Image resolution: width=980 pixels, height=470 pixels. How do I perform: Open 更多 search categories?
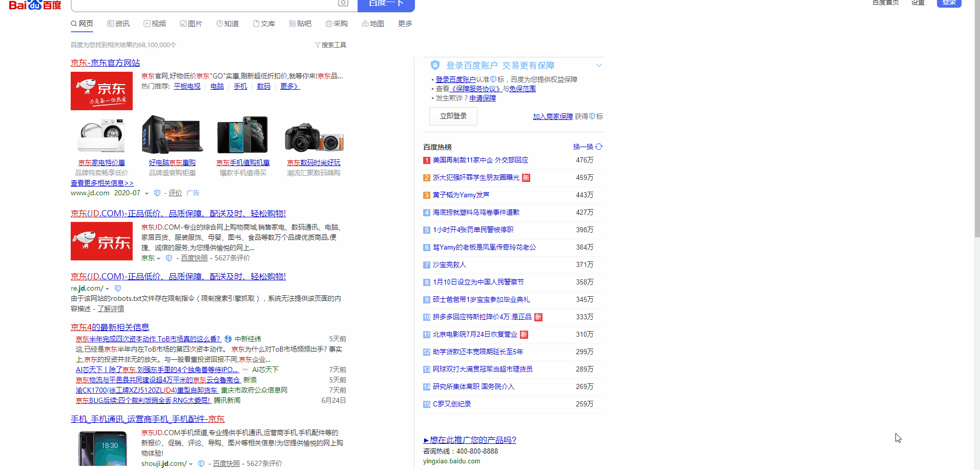(405, 24)
